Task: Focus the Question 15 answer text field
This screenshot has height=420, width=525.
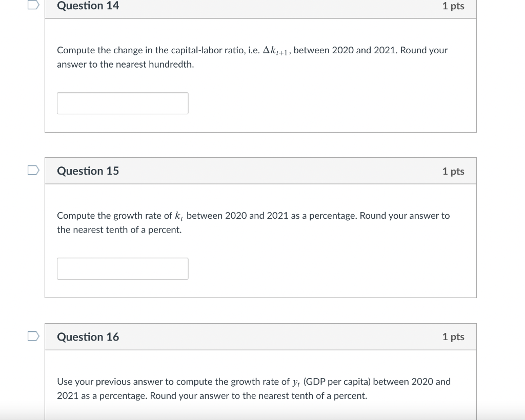Action: 123,268
